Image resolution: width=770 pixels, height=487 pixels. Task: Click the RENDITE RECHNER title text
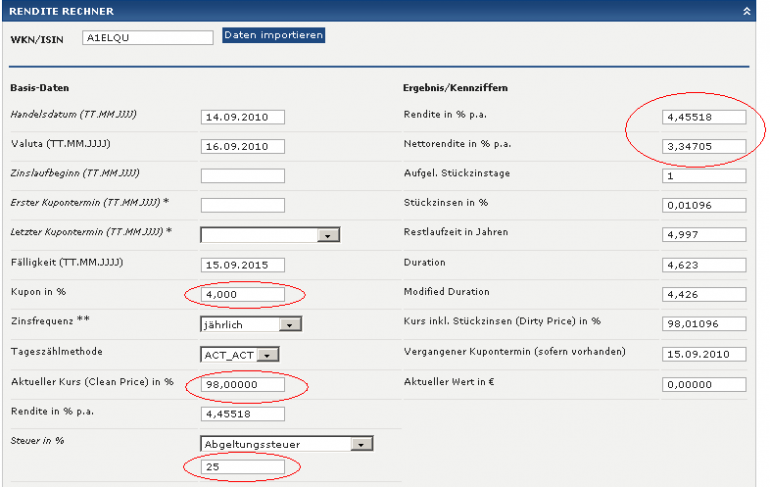[61, 11]
